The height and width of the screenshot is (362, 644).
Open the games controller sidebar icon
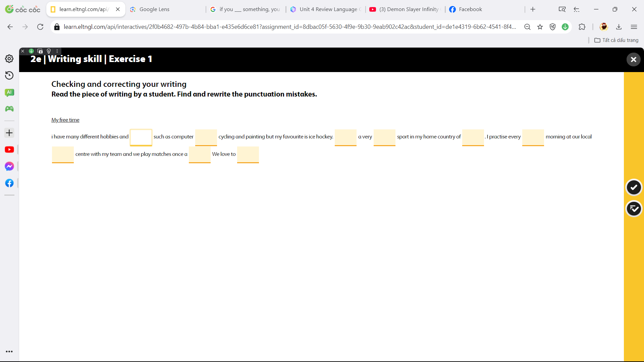click(9, 109)
